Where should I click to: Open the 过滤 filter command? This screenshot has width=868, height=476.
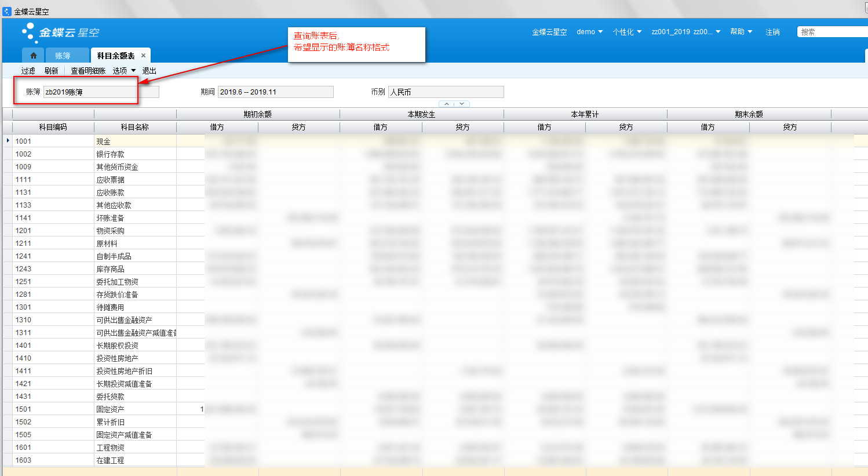28,71
